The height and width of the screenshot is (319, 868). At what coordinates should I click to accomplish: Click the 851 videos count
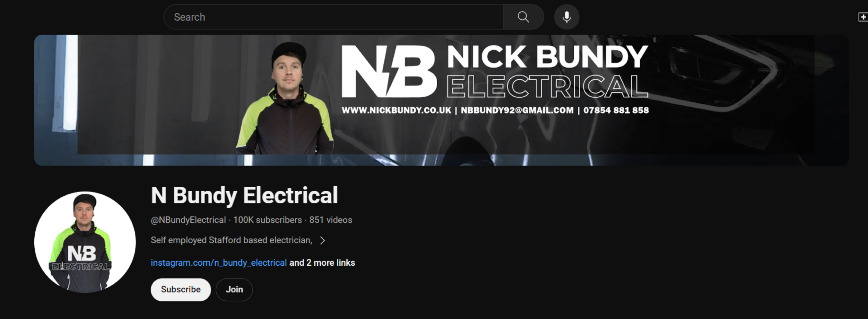[x=331, y=220]
